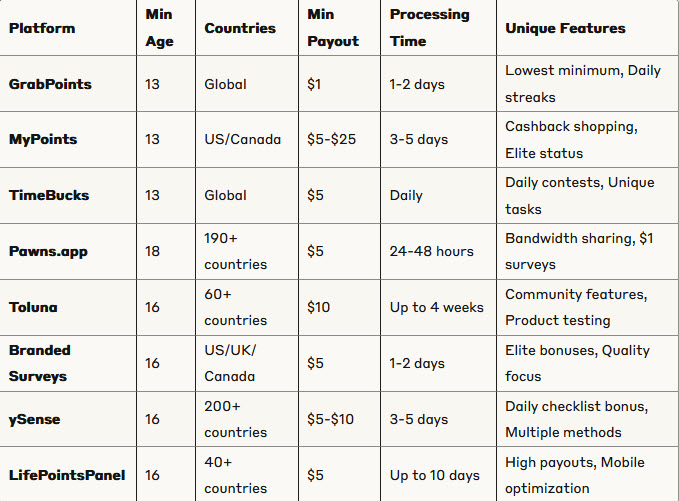Select the TimeBucks row label

pos(49,195)
